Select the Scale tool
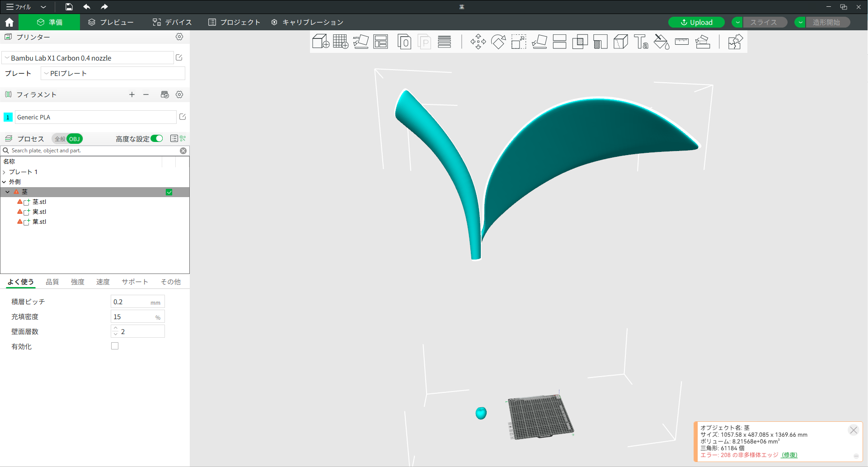 (519, 42)
